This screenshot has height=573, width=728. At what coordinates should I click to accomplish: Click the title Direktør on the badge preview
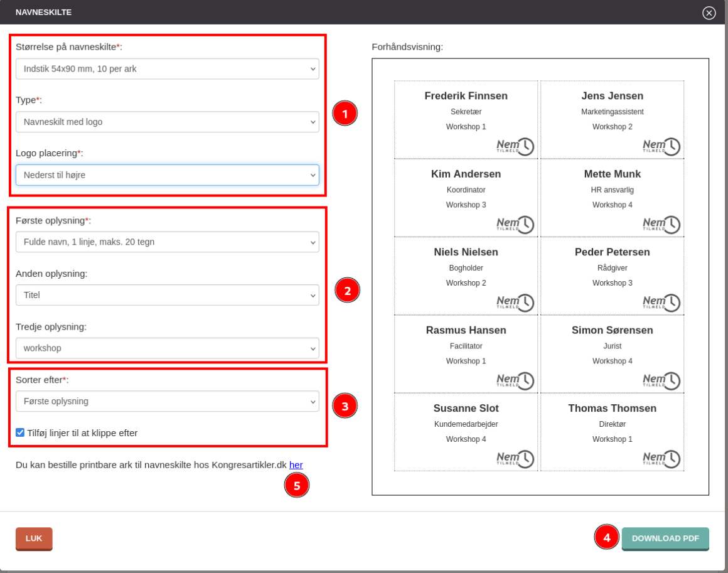coord(613,424)
